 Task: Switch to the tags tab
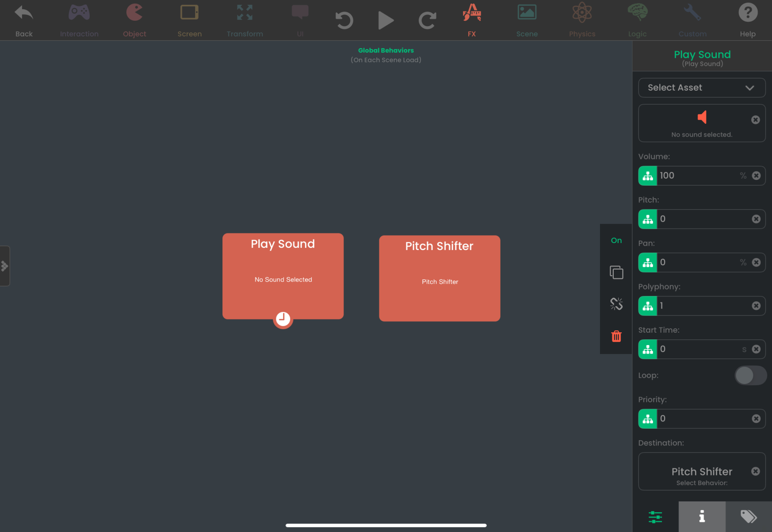748,517
